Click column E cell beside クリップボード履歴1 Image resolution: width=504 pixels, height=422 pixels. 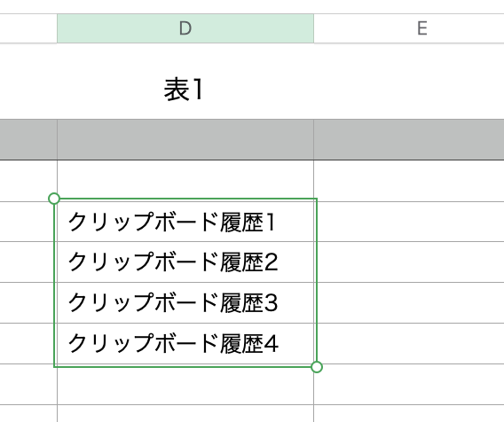pos(409,222)
